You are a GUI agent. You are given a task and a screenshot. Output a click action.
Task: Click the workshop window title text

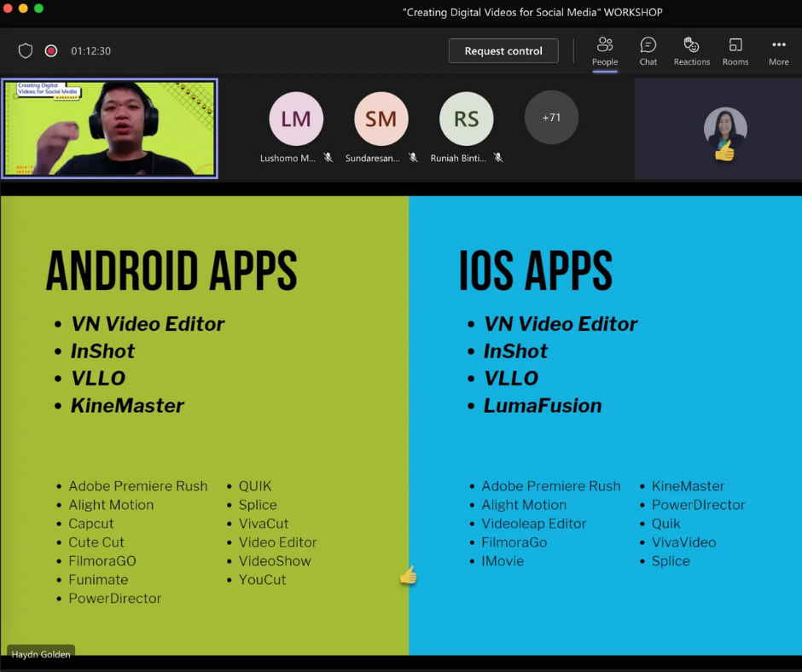click(x=532, y=12)
